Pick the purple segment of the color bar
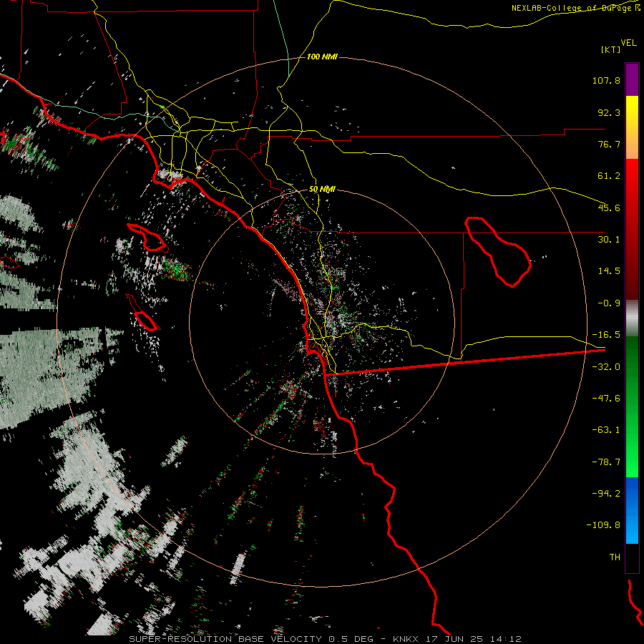 coord(632,79)
